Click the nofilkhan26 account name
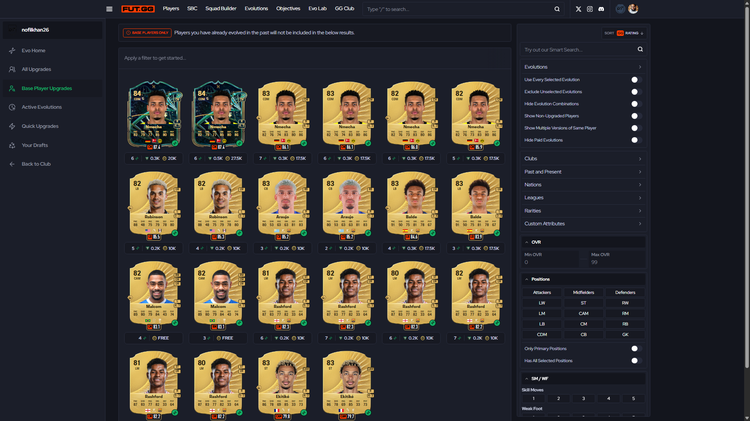 [35, 30]
